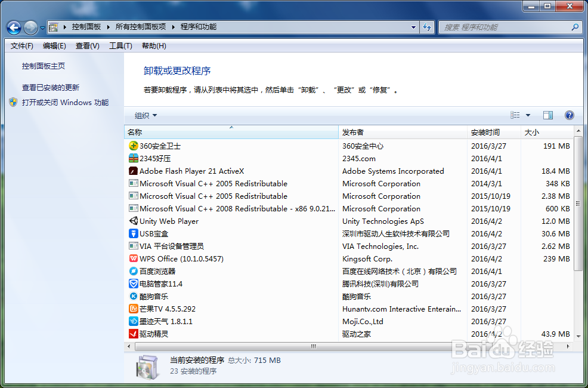This screenshot has height=388, width=588.
Task: Click the publisher 百度在线网络技术（北京）有限公司
Action: click(x=400, y=271)
